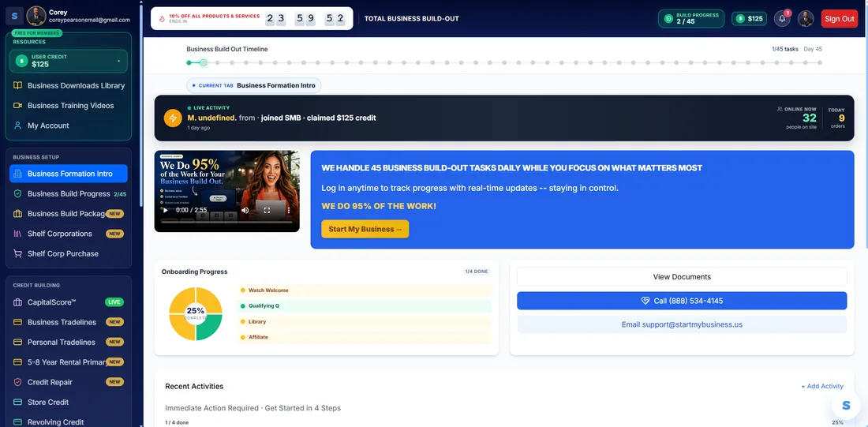The height and width of the screenshot is (427, 868).
Task: Click the dollar icon in $125 badge
Action: click(x=740, y=18)
